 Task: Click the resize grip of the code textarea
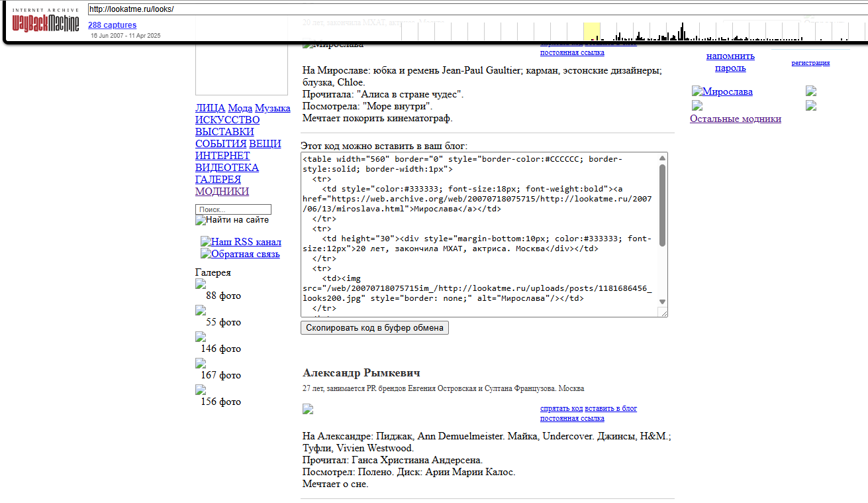point(663,312)
